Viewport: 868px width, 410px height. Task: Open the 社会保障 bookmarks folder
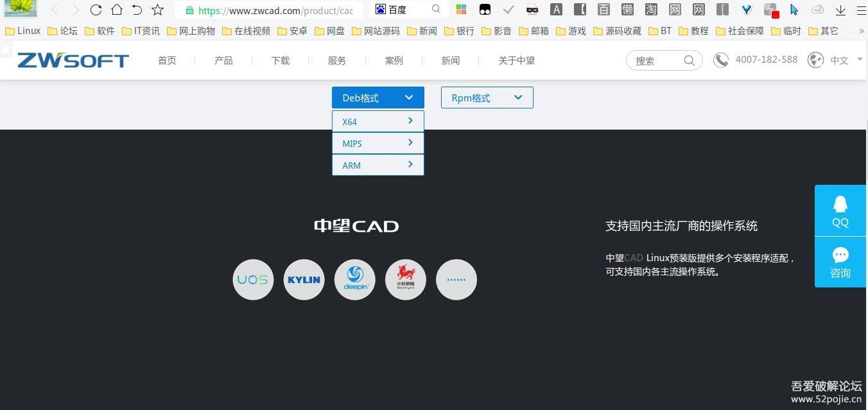(740, 31)
